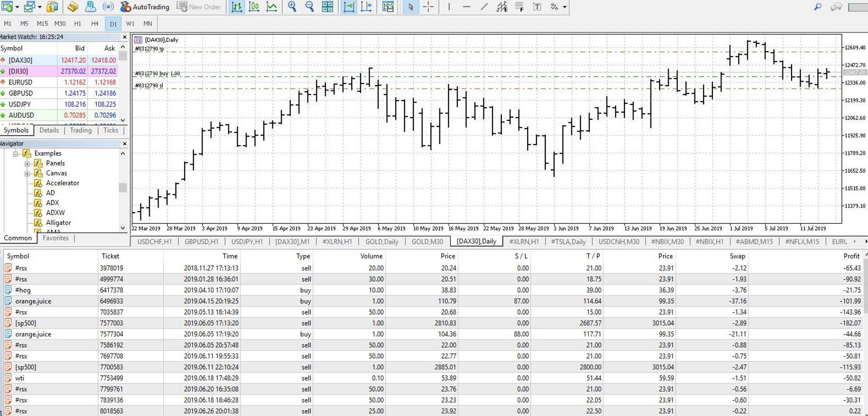Click the New Order button
Screen dimensions: 868x416
[199, 7]
